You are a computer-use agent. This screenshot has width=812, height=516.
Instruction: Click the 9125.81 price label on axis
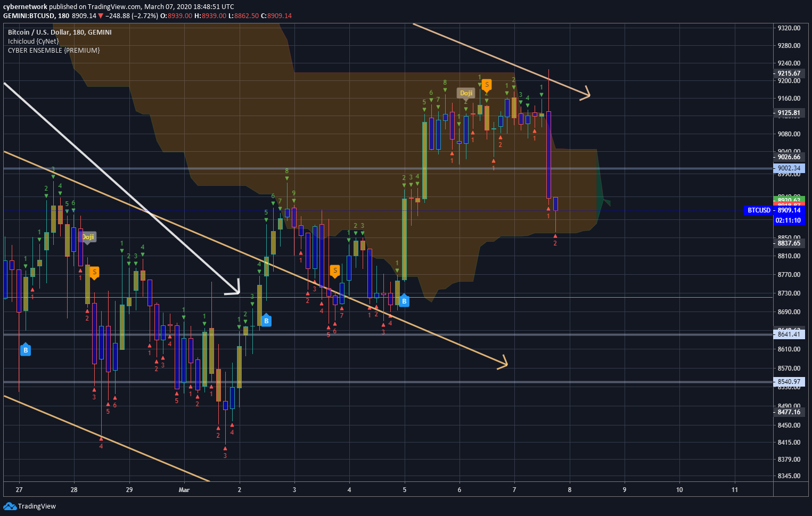[x=789, y=113]
